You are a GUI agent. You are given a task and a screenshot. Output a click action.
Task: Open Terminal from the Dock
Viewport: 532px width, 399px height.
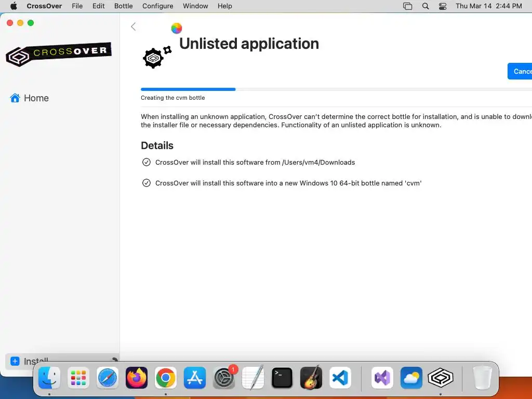click(282, 378)
